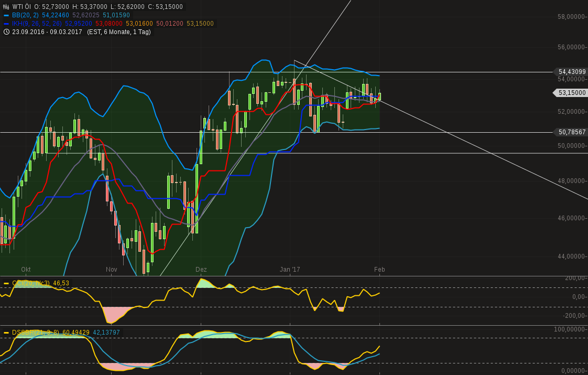Viewport: 588px width, 375px height.
Task: Click the date range 23.09.2016 - 09.03.2017 text
Action: pos(47,32)
